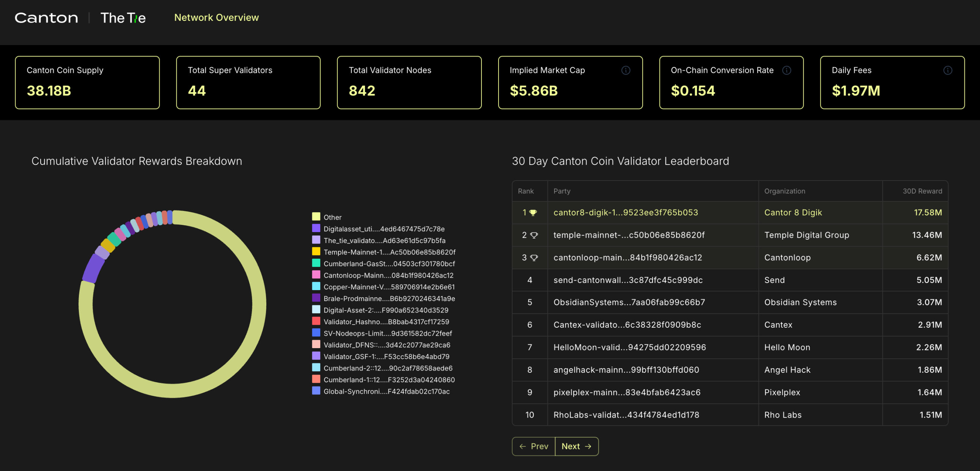The height and width of the screenshot is (471, 980).
Task: Sort by the Rank column header
Action: point(525,191)
